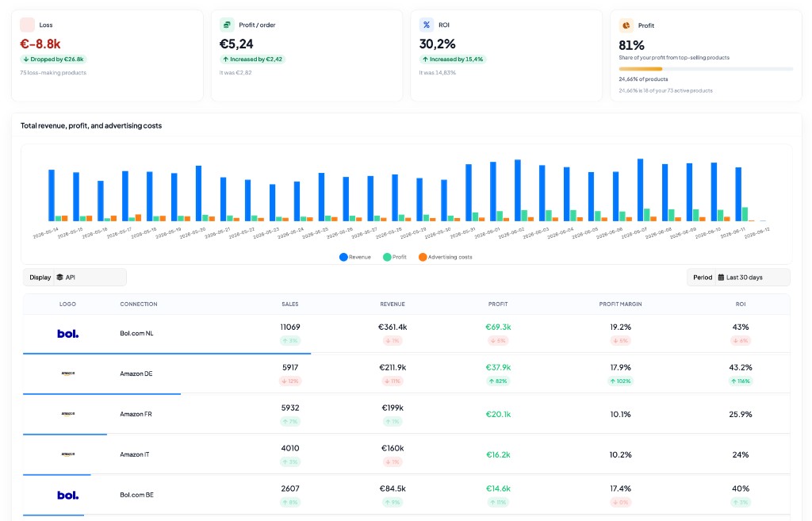
Task: Sort table by the ROI column header
Action: coord(741,304)
